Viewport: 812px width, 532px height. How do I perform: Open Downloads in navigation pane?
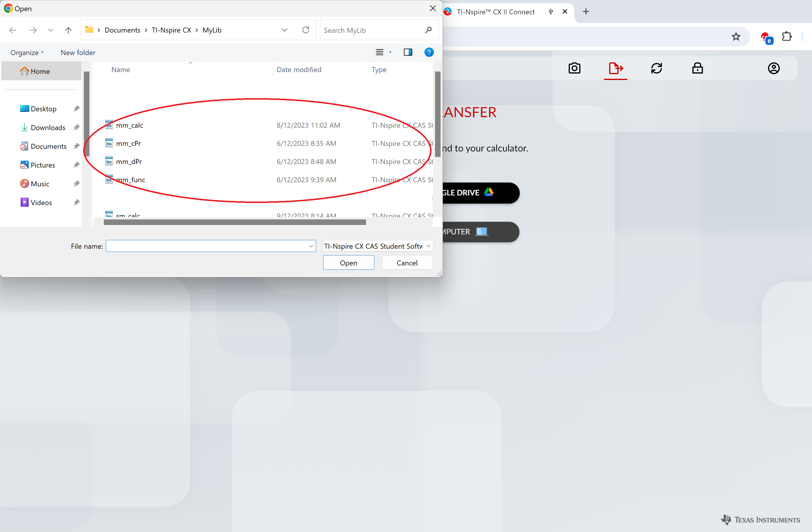[48, 127]
